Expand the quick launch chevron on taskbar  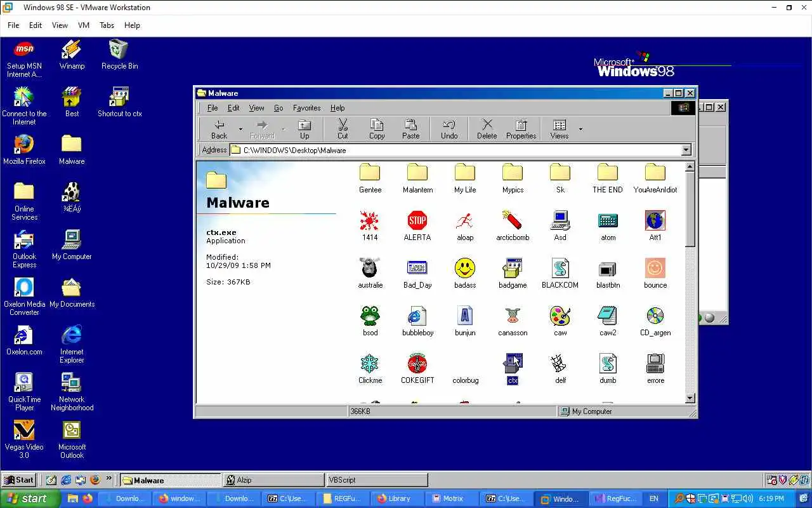pyautogui.click(x=109, y=479)
